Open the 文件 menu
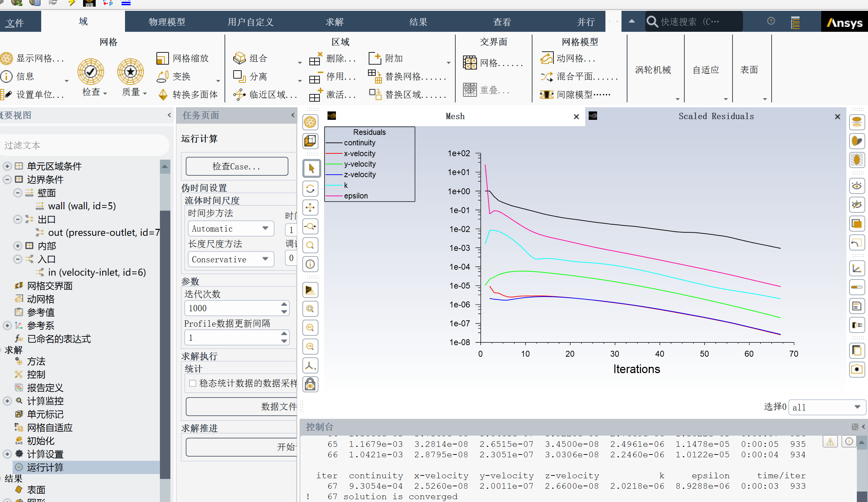The height and width of the screenshot is (502, 868). pyautogui.click(x=15, y=23)
